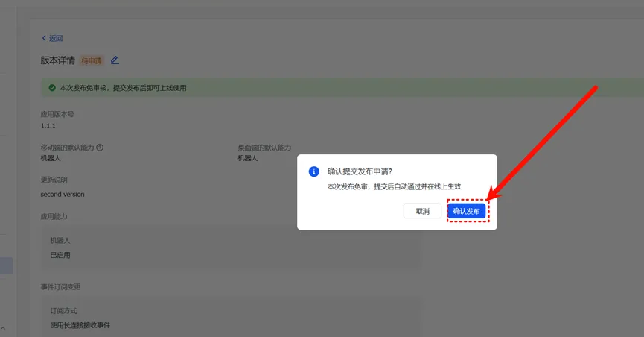The height and width of the screenshot is (337, 644).
Task: Click 机器人 in the 应用能力 card
Action: pos(60,240)
